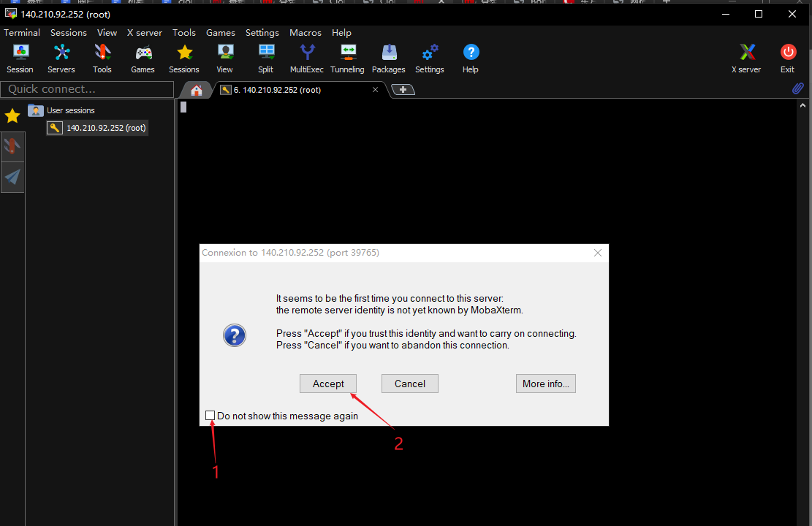Cancel the connection dialog
This screenshot has height=526, width=812.
click(x=409, y=384)
